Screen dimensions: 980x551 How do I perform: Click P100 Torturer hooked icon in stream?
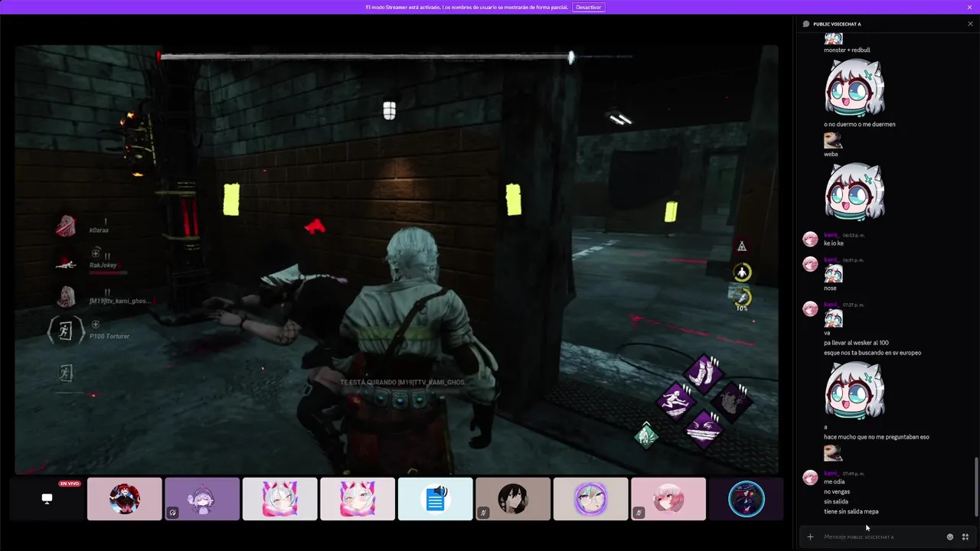(x=66, y=331)
